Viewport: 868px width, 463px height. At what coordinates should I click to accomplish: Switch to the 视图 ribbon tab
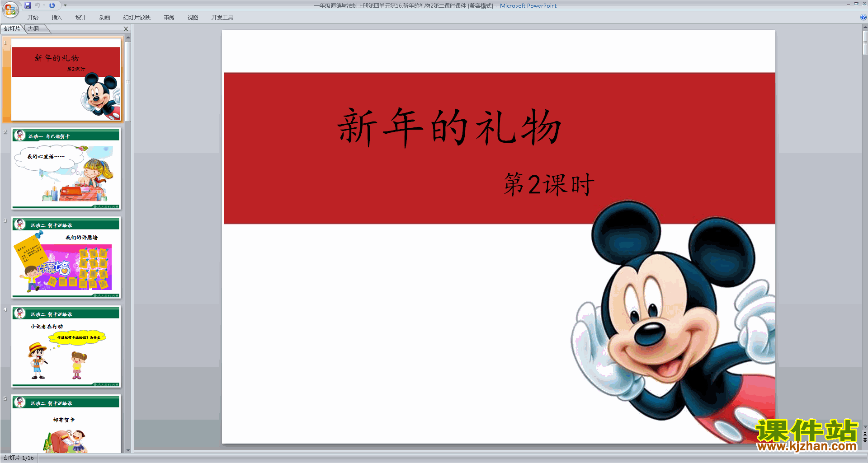tap(193, 17)
